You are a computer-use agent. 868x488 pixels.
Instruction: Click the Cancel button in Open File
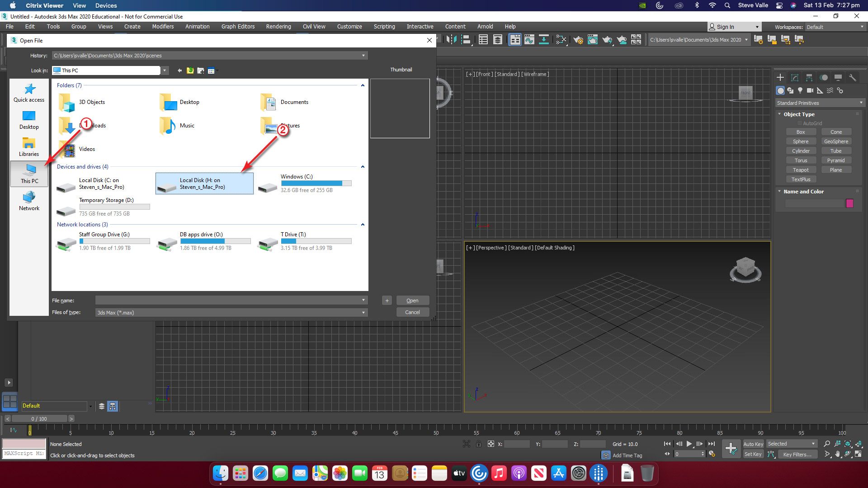click(412, 312)
